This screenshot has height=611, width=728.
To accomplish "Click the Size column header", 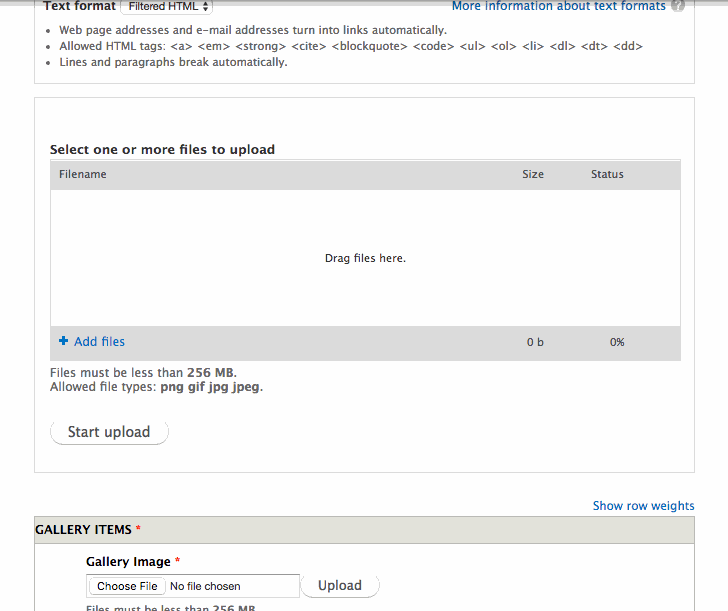I will pyautogui.click(x=533, y=174).
